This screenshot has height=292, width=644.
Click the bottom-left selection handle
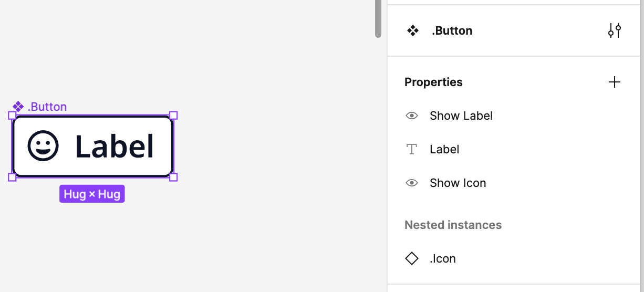(12, 177)
